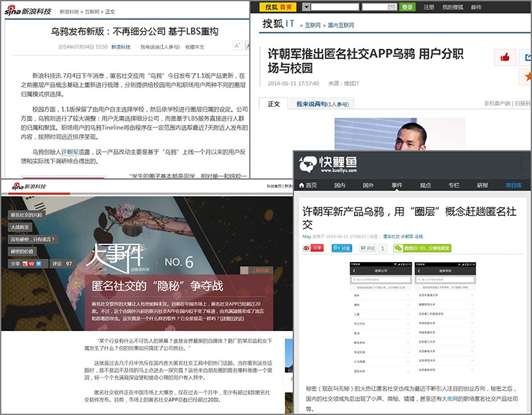Click the Kuailiyu fish logo
This screenshot has width=532, height=415.
[x=328, y=165]
